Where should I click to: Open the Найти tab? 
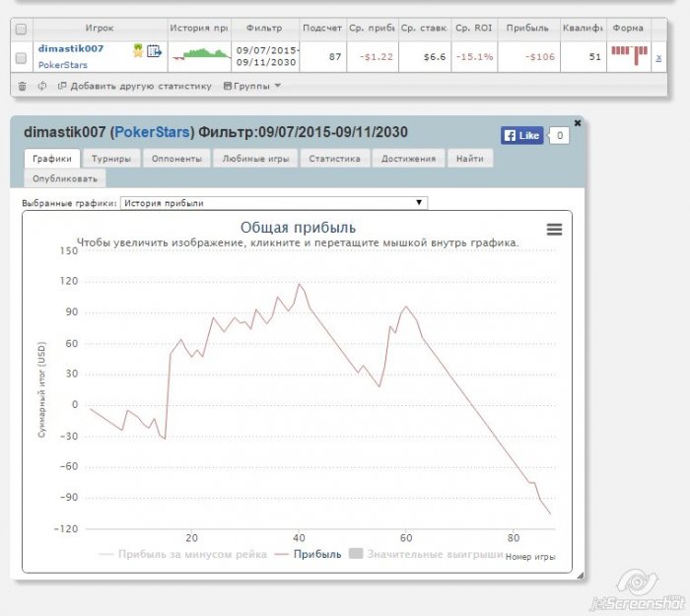pyautogui.click(x=469, y=159)
